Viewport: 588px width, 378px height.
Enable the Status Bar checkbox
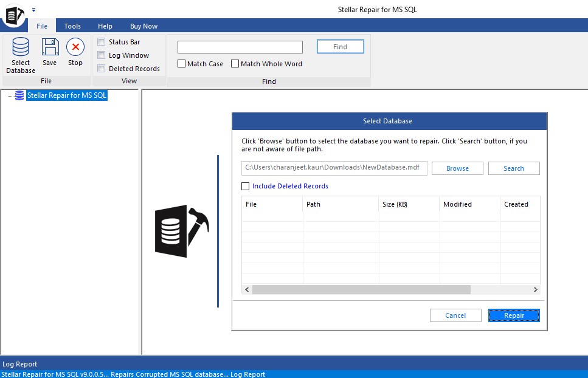coord(102,42)
